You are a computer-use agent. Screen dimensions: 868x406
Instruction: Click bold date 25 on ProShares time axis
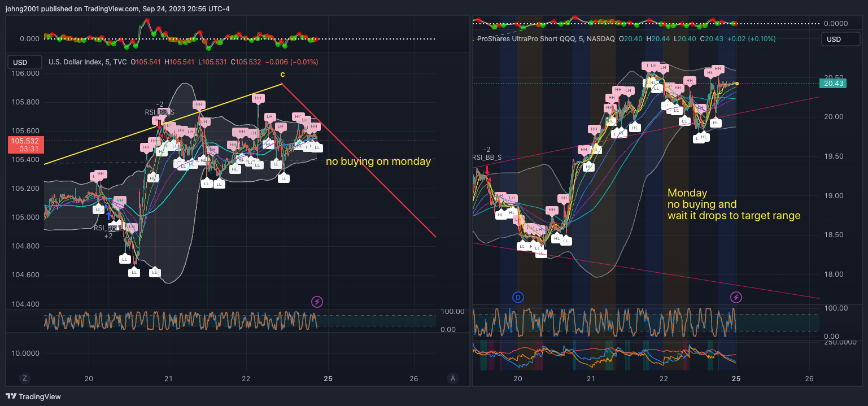736,378
